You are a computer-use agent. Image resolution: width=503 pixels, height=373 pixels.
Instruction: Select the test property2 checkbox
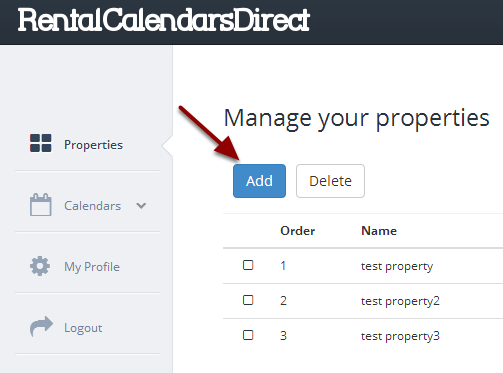tap(248, 300)
